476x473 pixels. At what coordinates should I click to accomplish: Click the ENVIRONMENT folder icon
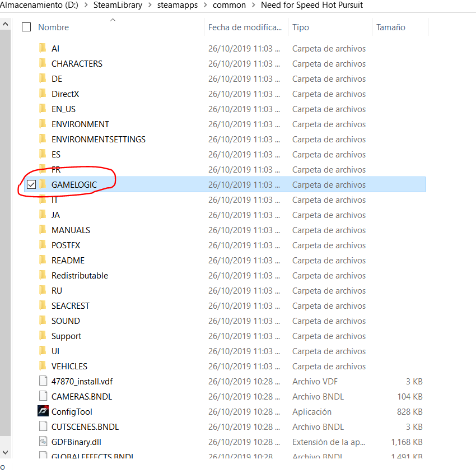tap(43, 124)
